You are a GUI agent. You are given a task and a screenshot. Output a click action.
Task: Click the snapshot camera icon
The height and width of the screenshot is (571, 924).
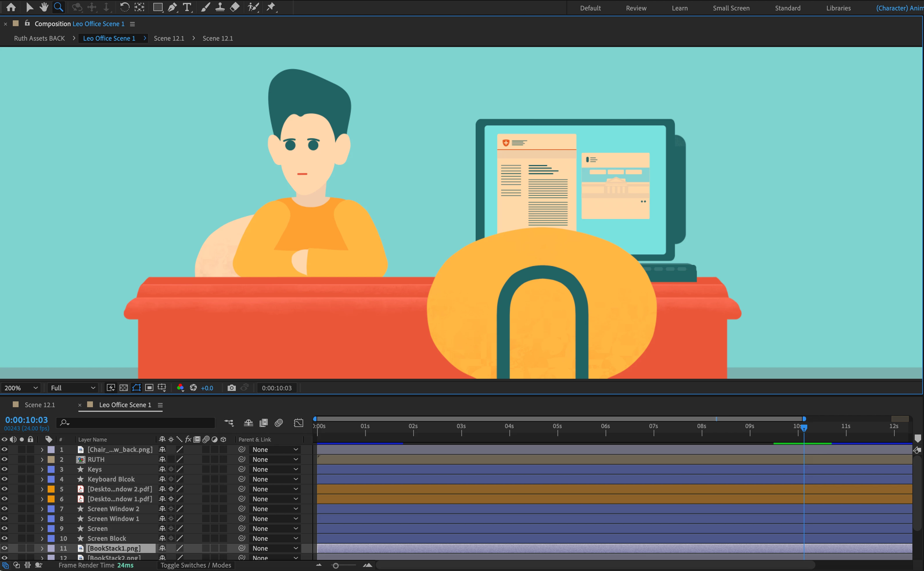(232, 388)
